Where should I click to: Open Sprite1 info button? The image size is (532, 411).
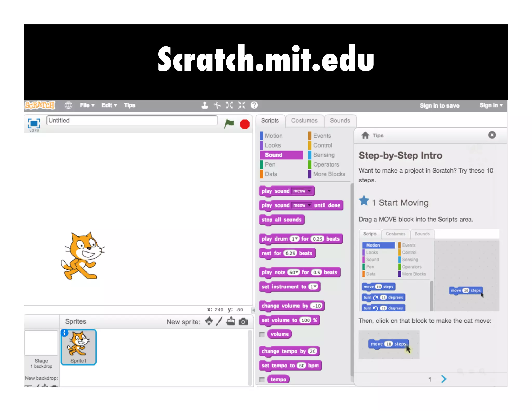click(64, 333)
